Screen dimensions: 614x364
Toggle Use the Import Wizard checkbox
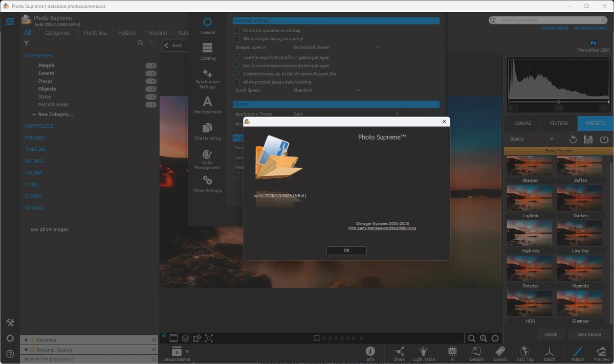[236, 58]
